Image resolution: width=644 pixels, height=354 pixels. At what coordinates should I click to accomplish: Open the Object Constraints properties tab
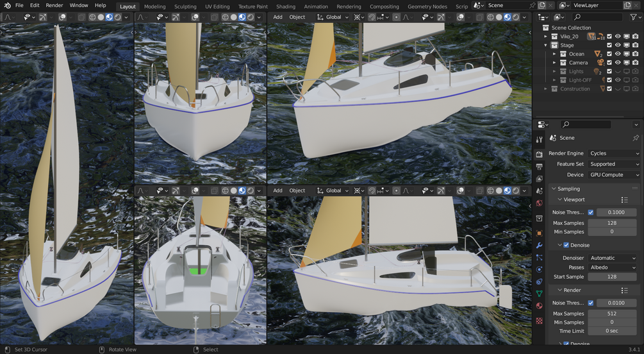[540, 282]
